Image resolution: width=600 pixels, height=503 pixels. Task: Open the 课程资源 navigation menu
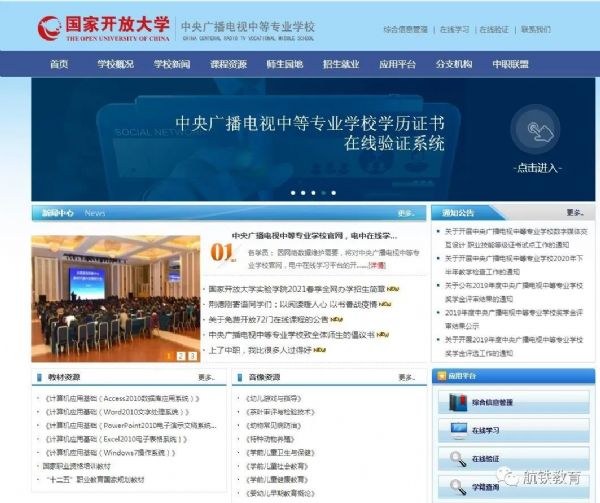pos(228,64)
